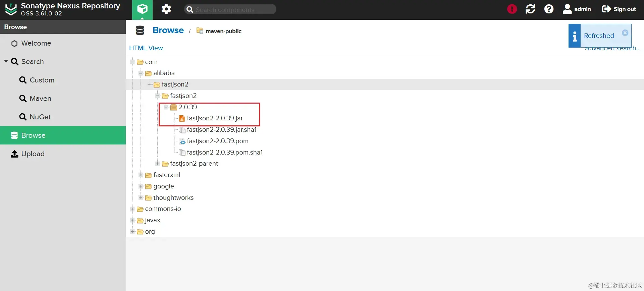The width and height of the screenshot is (644, 291).
Task: Click the Sign out button
Action: click(619, 9)
